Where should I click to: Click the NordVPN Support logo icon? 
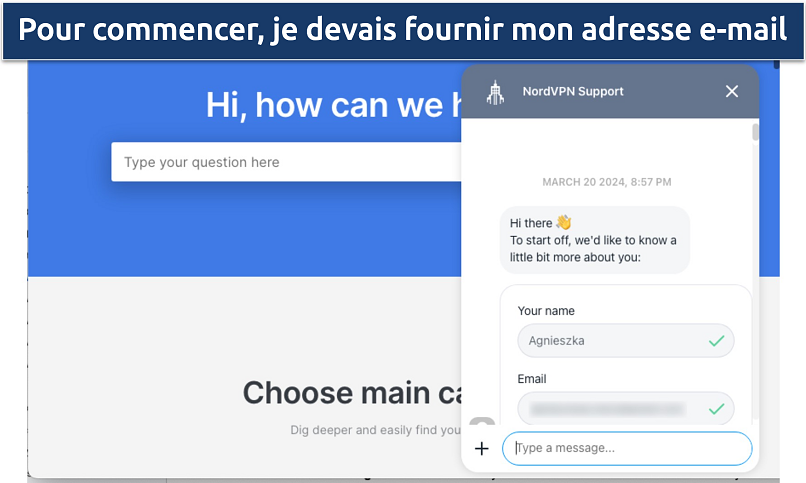(x=494, y=92)
